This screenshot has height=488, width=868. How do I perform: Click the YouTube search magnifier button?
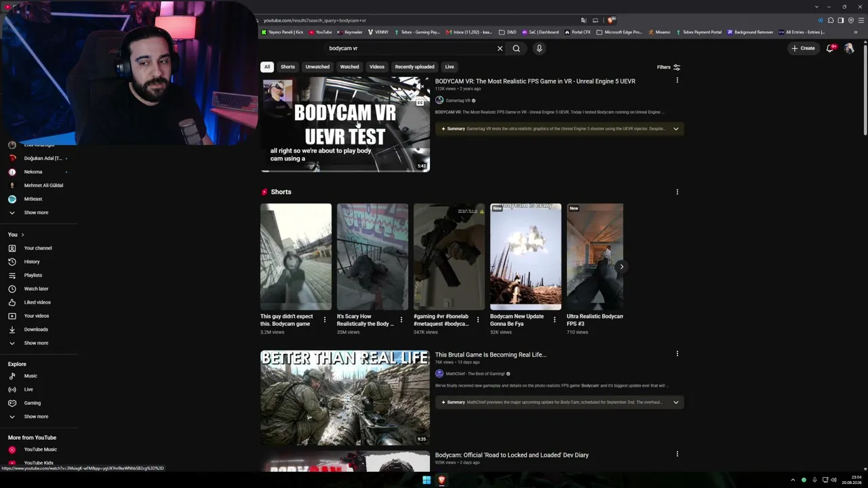tap(516, 48)
